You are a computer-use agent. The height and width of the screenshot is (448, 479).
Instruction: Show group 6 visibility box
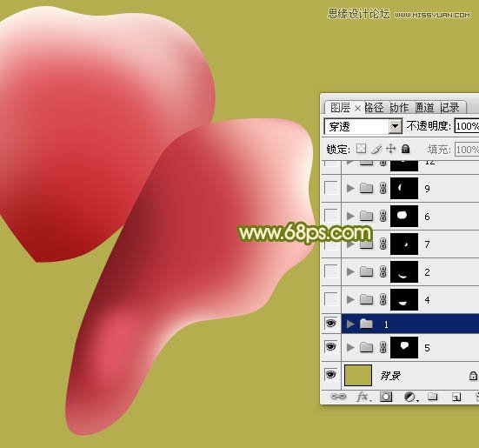pos(331,216)
